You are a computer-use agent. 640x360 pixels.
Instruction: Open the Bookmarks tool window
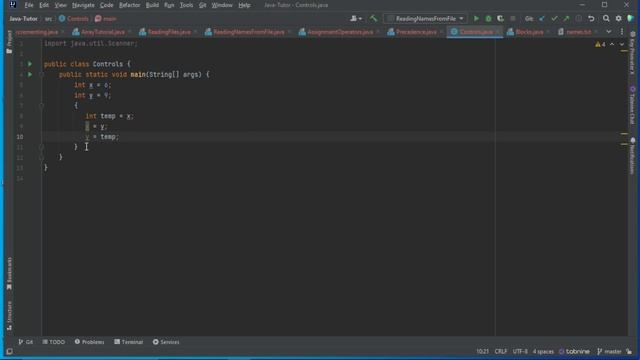9,273
